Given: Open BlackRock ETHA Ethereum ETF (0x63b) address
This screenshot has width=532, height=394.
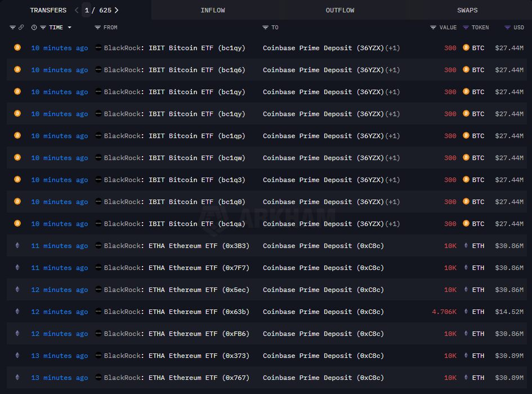Looking at the screenshot, I should pyautogui.click(x=176, y=312).
